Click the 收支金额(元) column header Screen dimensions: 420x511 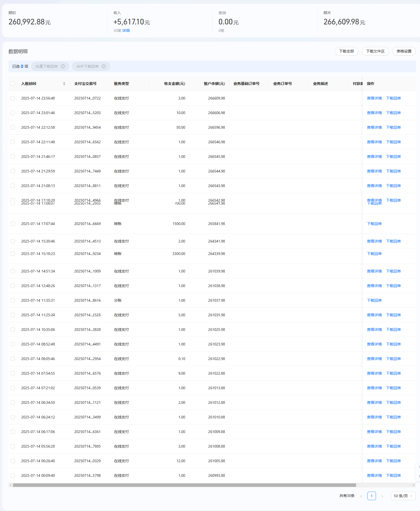(175, 84)
